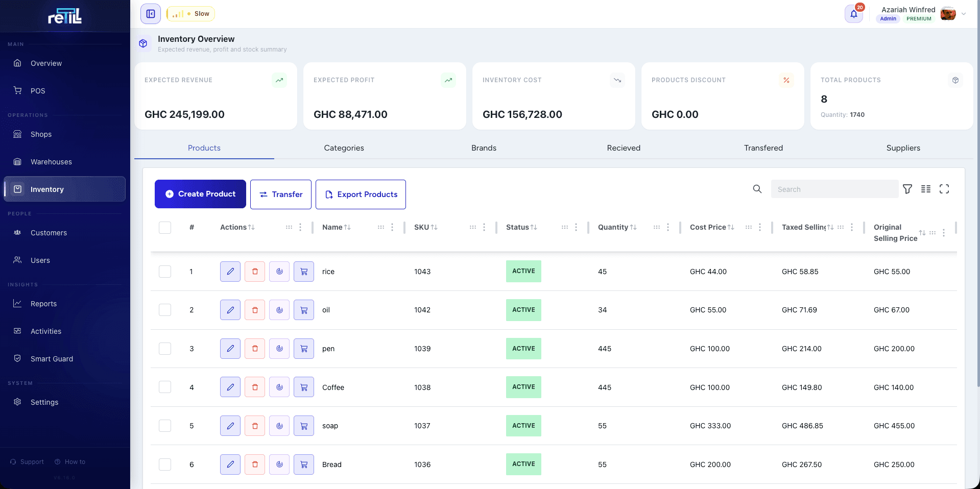The height and width of the screenshot is (489, 980).
Task: Tick the checkbox for Bread row
Action: point(165,464)
